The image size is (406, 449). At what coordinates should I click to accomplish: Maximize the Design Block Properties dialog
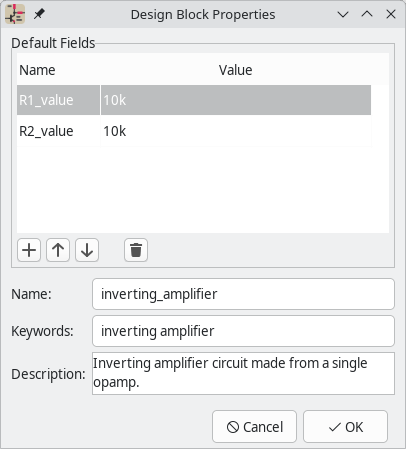click(x=367, y=14)
